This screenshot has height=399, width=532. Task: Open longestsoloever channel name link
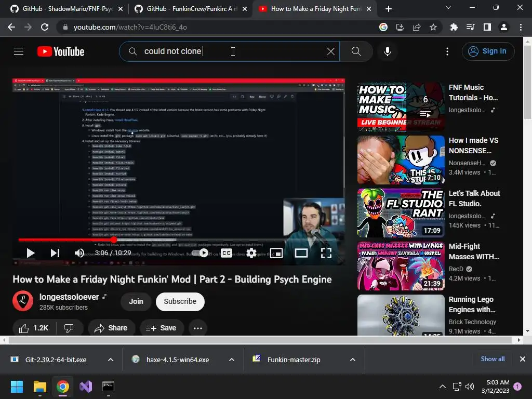(69, 297)
